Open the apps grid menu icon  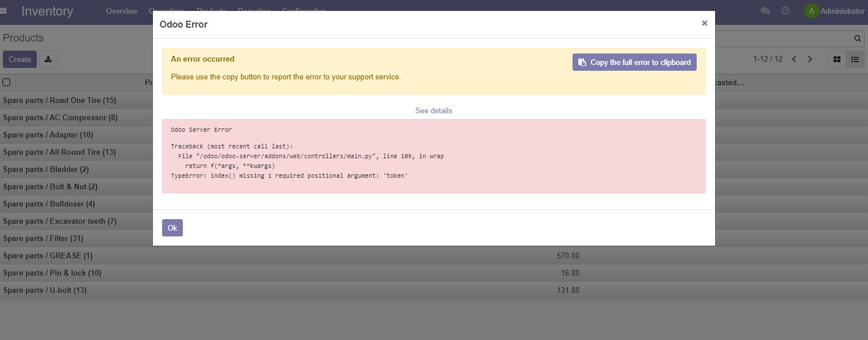click(x=4, y=11)
